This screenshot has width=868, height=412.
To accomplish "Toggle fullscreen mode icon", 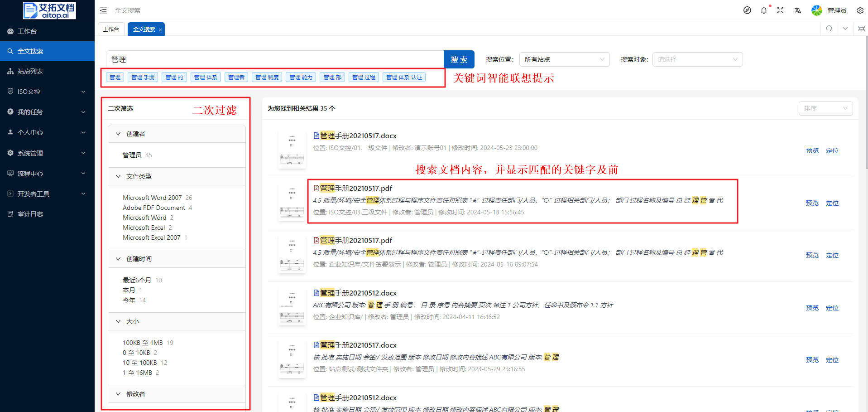I will [780, 10].
